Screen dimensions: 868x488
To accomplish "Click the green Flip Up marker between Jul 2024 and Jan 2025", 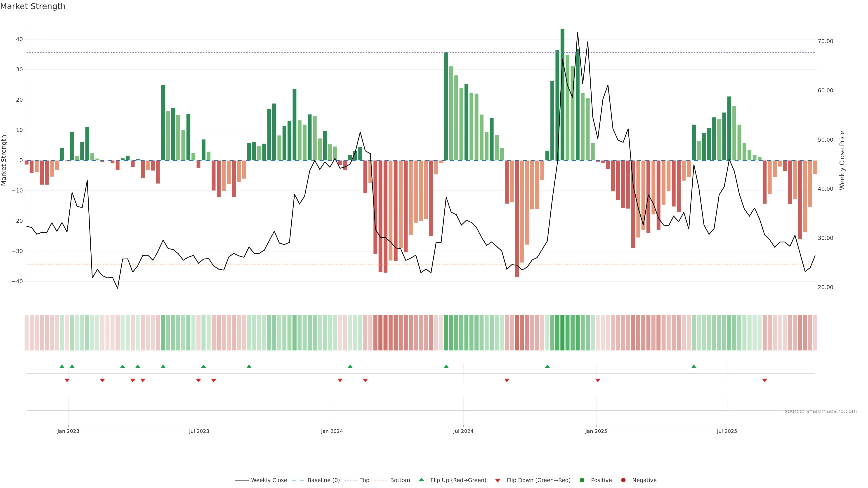I will coord(547,366).
